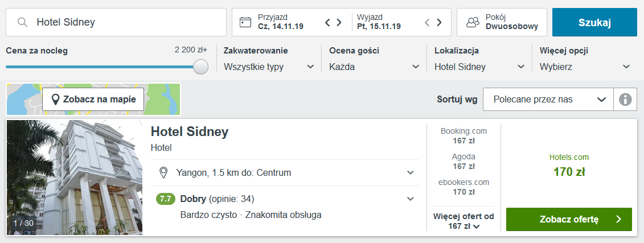Click the calendar icon beside Przyjazd
The height and width of the screenshot is (243, 644).
click(x=245, y=22)
